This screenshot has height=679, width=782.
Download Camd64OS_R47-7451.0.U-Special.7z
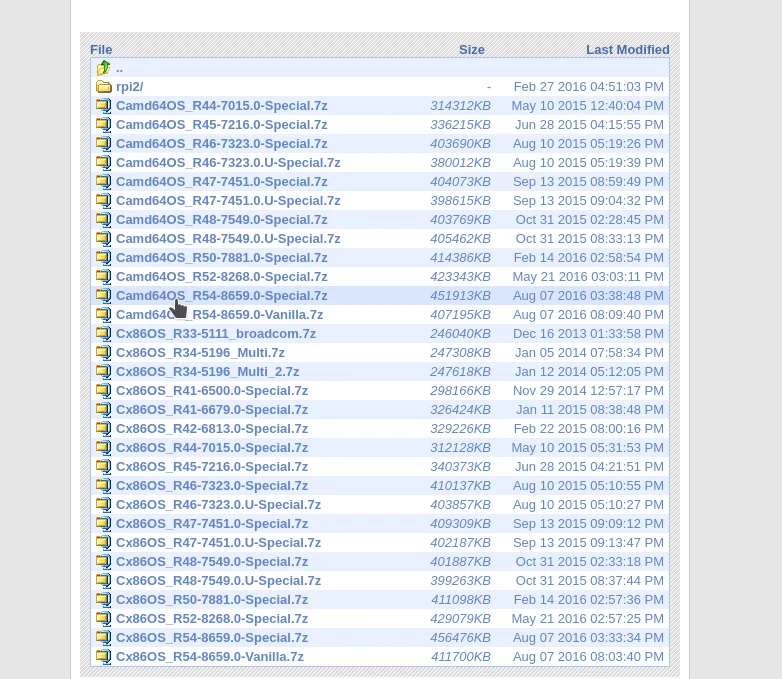click(x=228, y=201)
